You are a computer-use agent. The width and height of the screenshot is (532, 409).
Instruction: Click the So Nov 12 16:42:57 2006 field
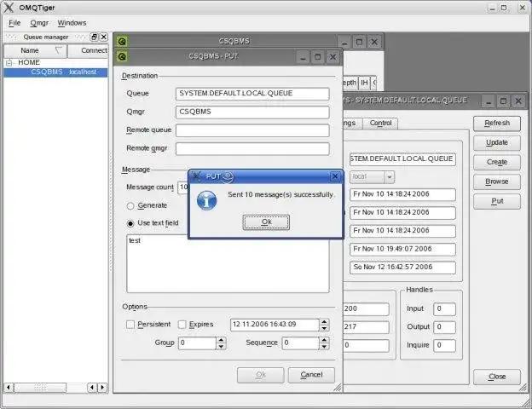click(402, 268)
